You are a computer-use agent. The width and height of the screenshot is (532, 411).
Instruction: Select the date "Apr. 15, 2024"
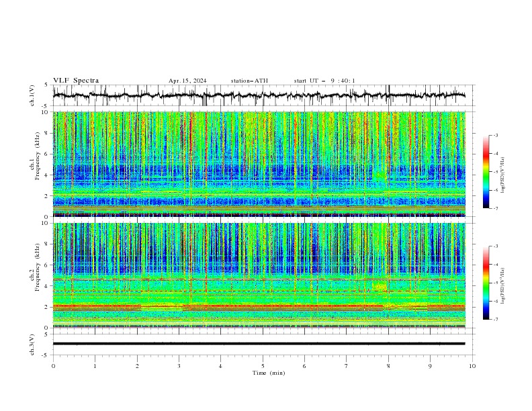tap(187, 81)
